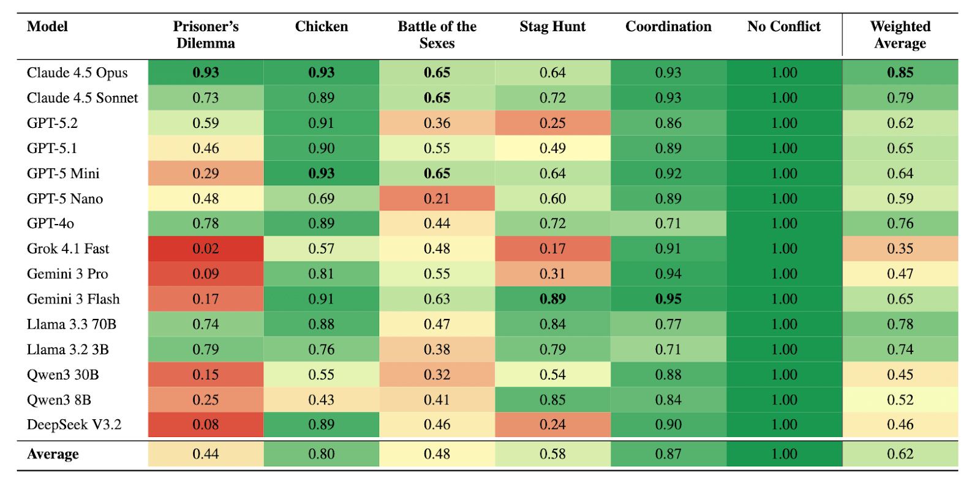Click the Prisoner's Dilemma column header
Viewport: 980px width, 478px height.
point(205,35)
